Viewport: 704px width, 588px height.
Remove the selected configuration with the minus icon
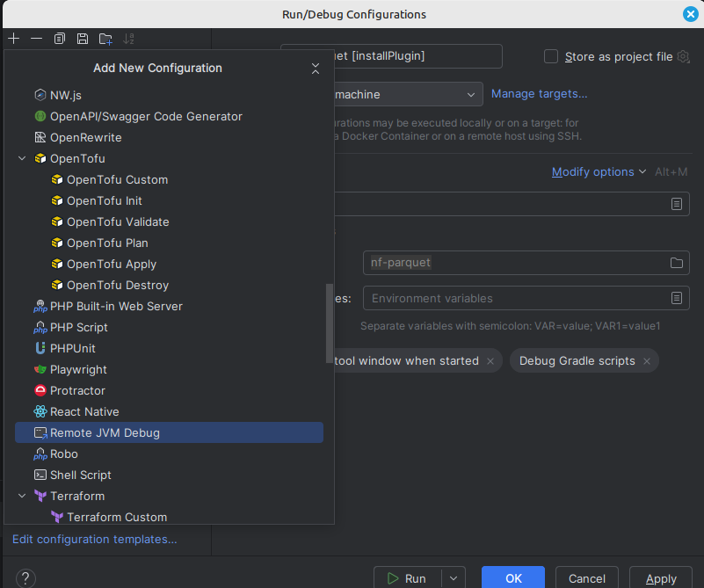pyautogui.click(x=35, y=39)
